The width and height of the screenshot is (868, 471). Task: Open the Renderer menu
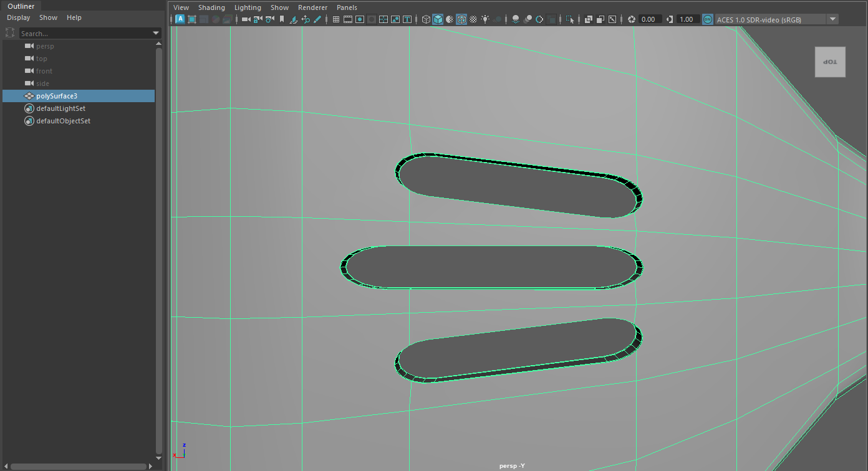[312, 7]
